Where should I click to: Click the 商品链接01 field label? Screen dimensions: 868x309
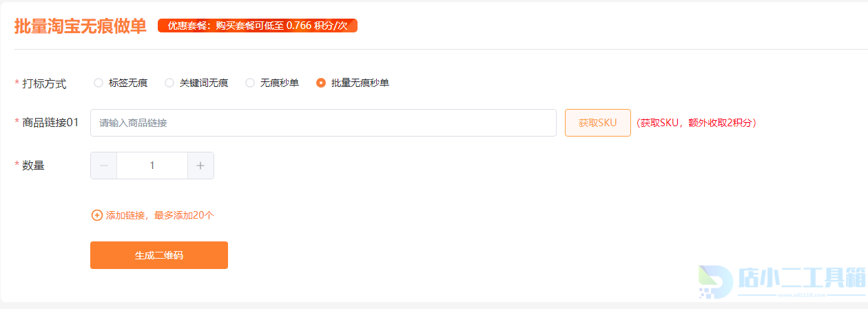coord(50,122)
